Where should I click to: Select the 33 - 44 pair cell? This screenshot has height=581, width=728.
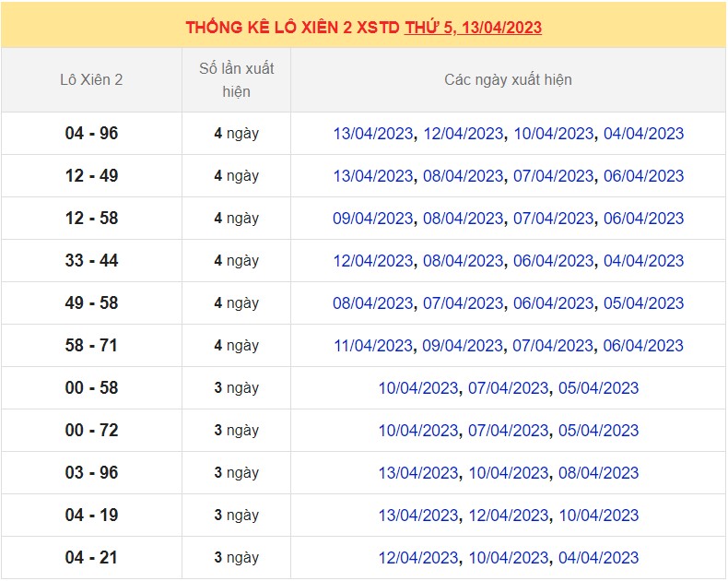coord(91,261)
